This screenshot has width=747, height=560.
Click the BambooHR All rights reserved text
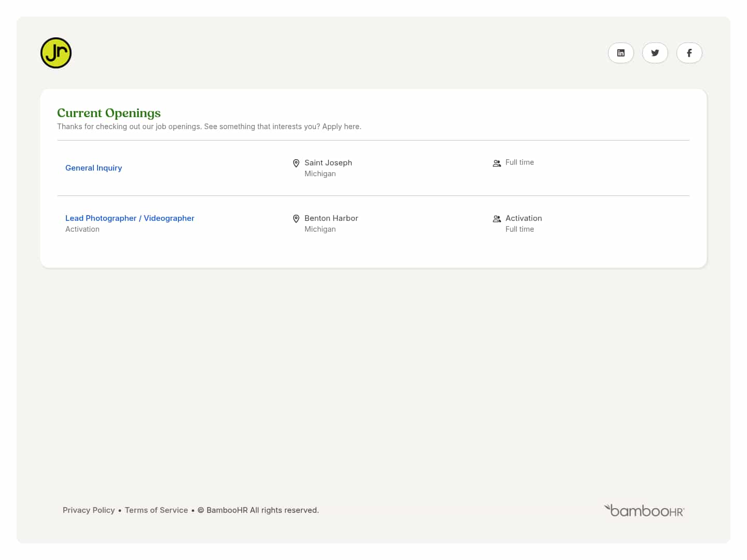(x=262, y=510)
